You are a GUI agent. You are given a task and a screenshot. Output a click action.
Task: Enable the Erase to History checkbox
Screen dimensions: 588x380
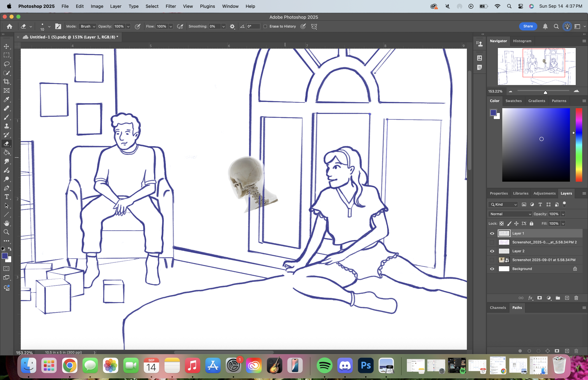pyautogui.click(x=265, y=26)
